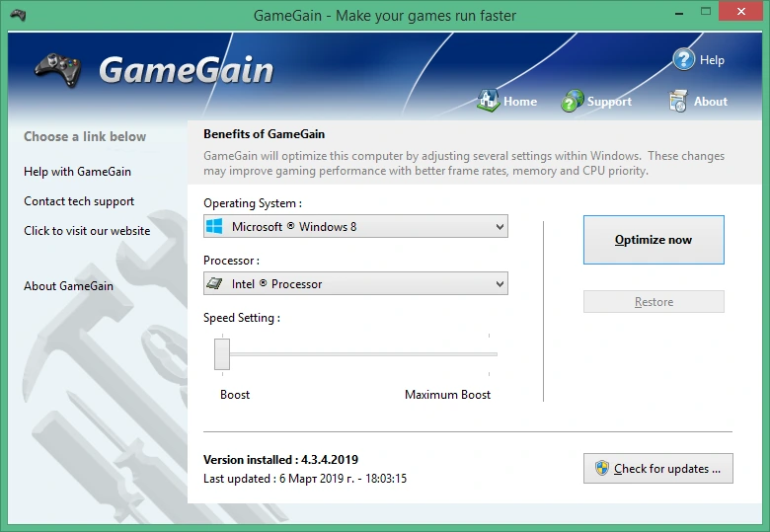Click the Speed Setting slider thumb
The width and height of the screenshot is (770, 532).
pos(222,354)
